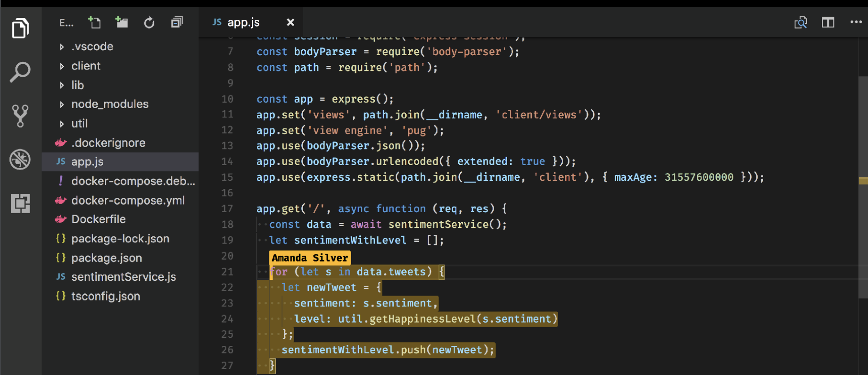Image resolution: width=868 pixels, height=375 pixels.
Task: Open the Search view
Action: tap(20, 72)
